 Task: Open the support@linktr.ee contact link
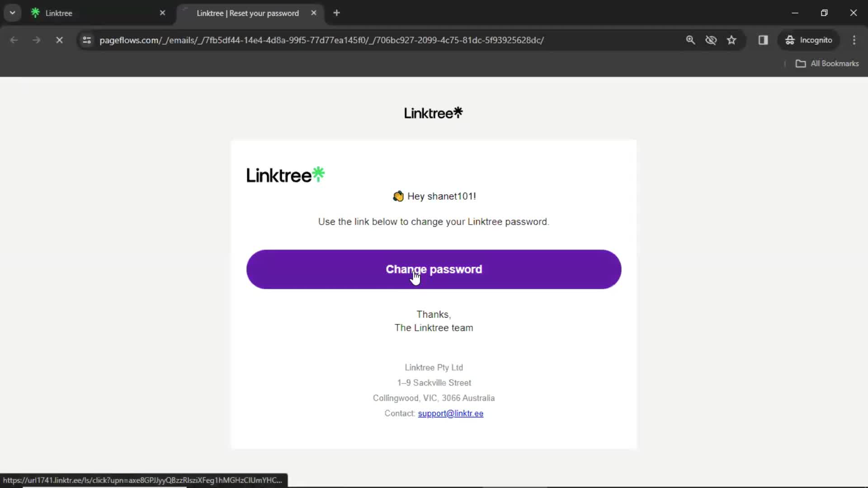[x=451, y=413]
